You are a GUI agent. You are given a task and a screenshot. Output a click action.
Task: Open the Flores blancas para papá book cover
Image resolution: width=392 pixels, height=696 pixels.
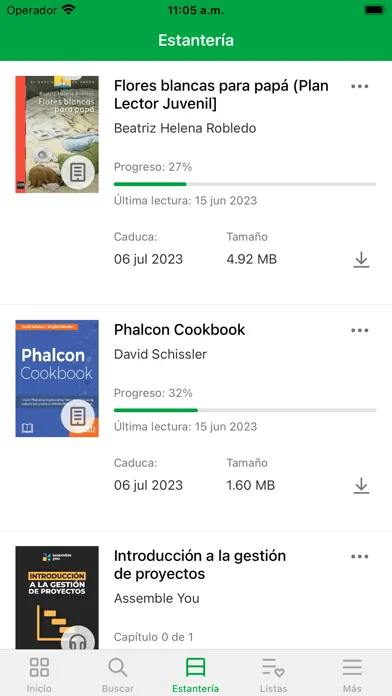click(x=57, y=134)
